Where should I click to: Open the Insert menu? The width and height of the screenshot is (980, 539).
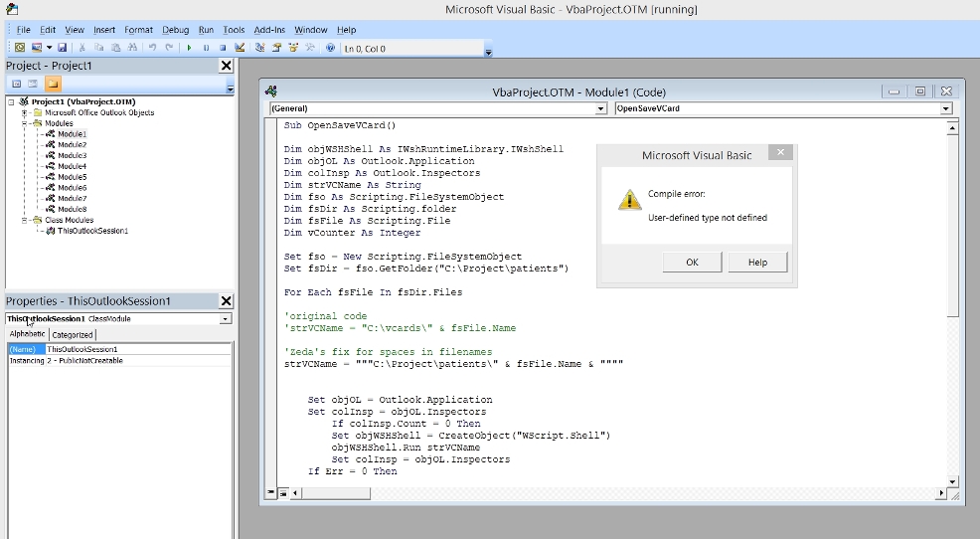[x=104, y=30]
